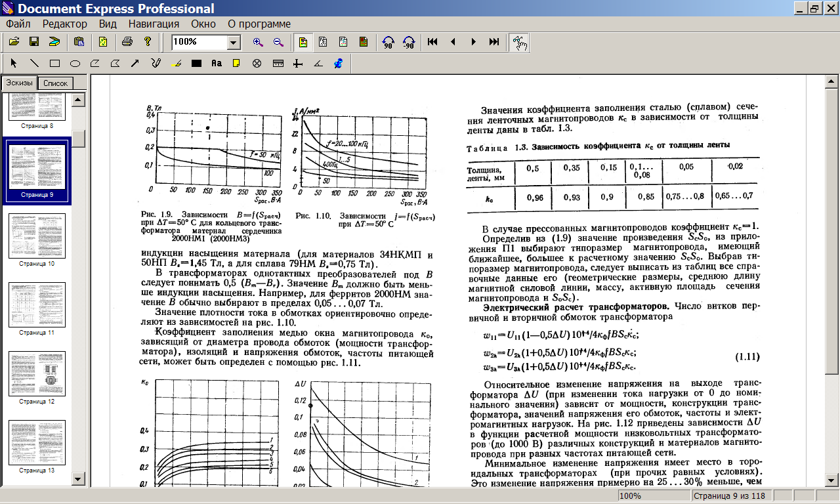This screenshot has height=504, width=840.
Task: Go to the first page
Action: (x=432, y=42)
